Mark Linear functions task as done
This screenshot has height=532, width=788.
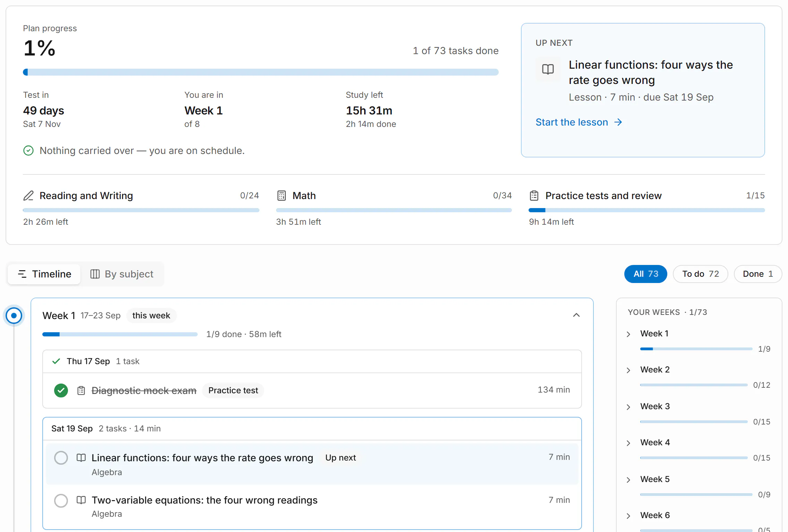pos(61,458)
